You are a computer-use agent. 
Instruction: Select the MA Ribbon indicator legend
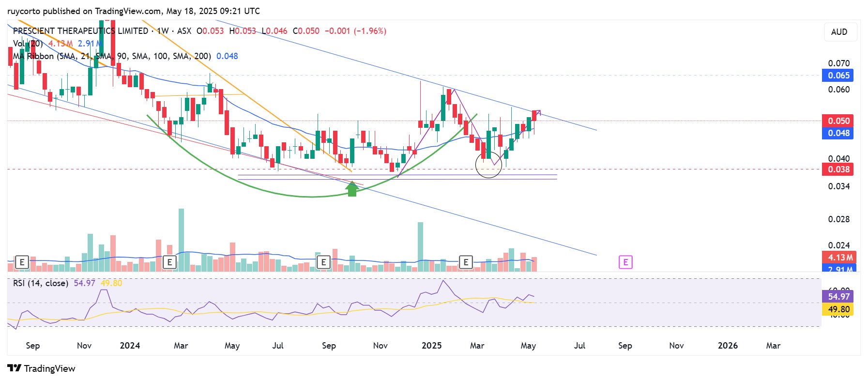(x=112, y=56)
